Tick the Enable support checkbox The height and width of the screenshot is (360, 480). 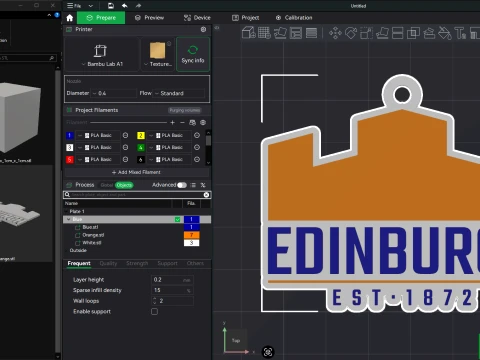point(154,312)
